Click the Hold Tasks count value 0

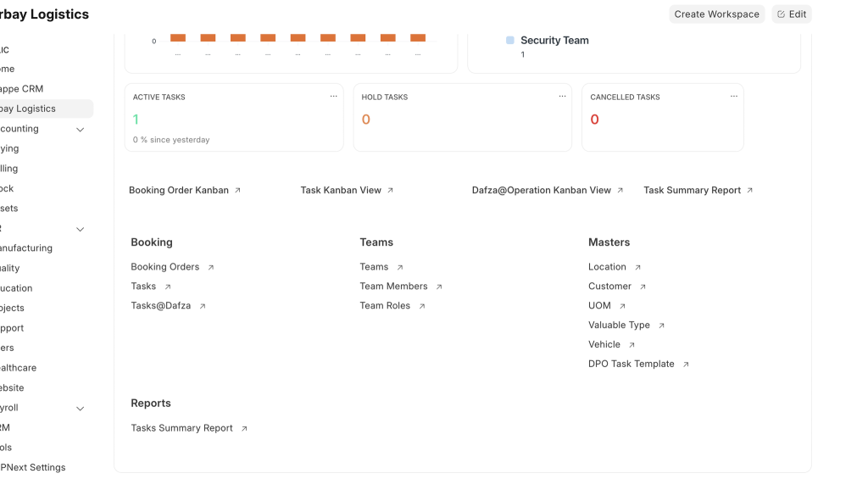pos(366,119)
